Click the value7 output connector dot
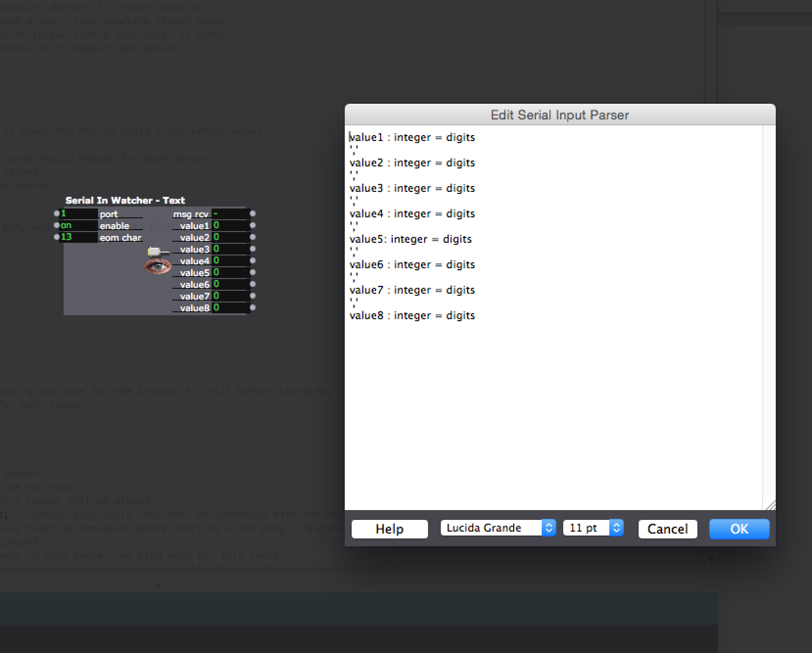Image resolution: width=812 pixels, height=653 pixels. coord(253,296)
